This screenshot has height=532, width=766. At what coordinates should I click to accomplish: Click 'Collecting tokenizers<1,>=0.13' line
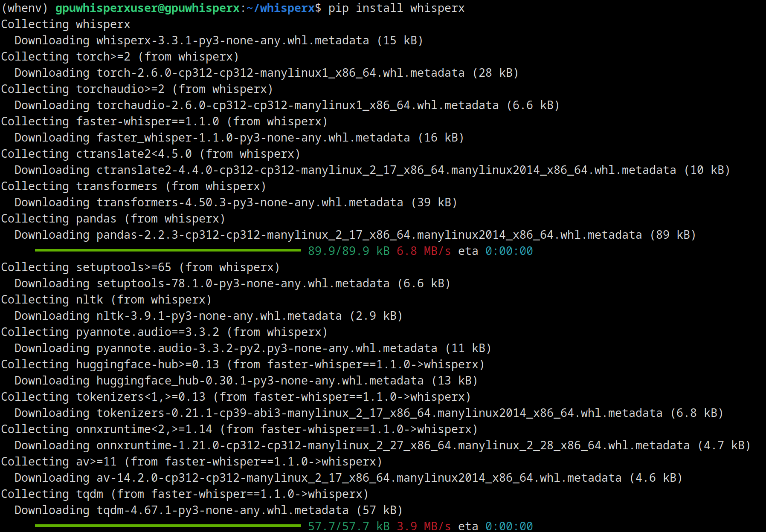[x=236, y=397]
